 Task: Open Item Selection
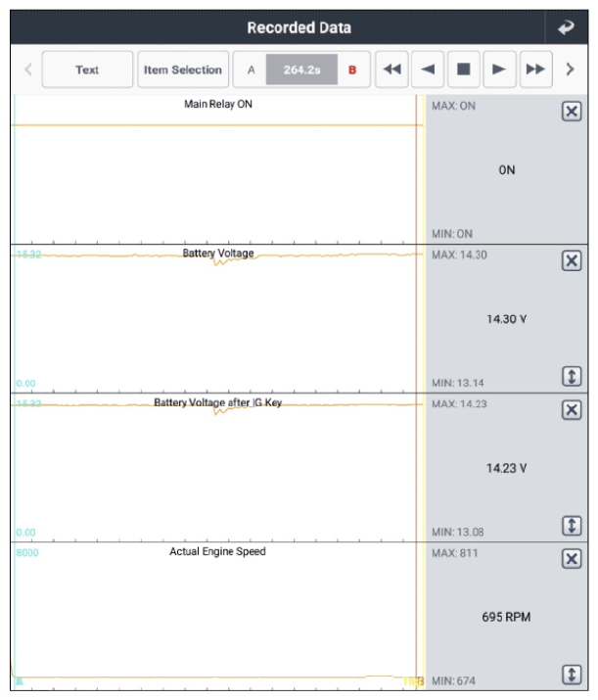[183, 70]
